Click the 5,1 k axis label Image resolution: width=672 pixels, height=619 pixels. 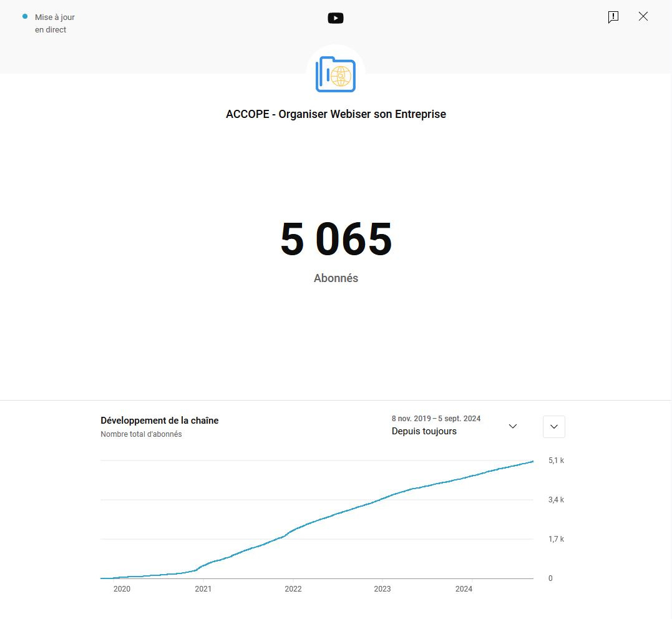click(x=556, y=461)
